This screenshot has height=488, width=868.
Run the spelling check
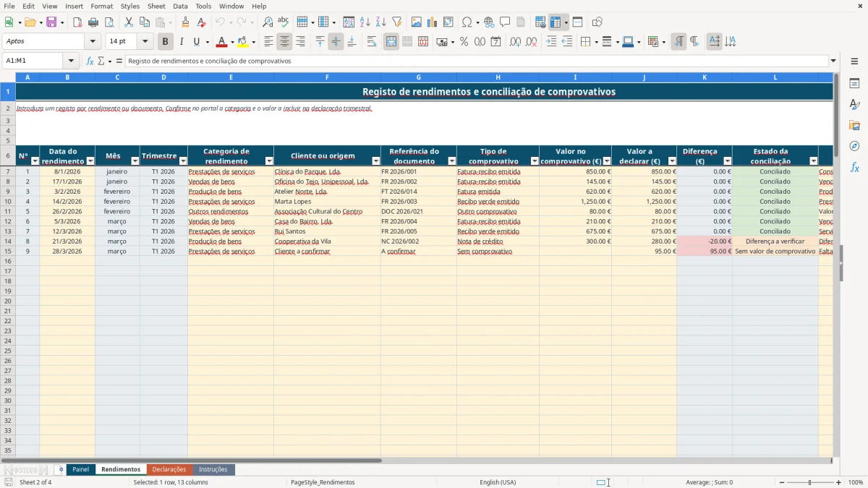coord(284,22)
